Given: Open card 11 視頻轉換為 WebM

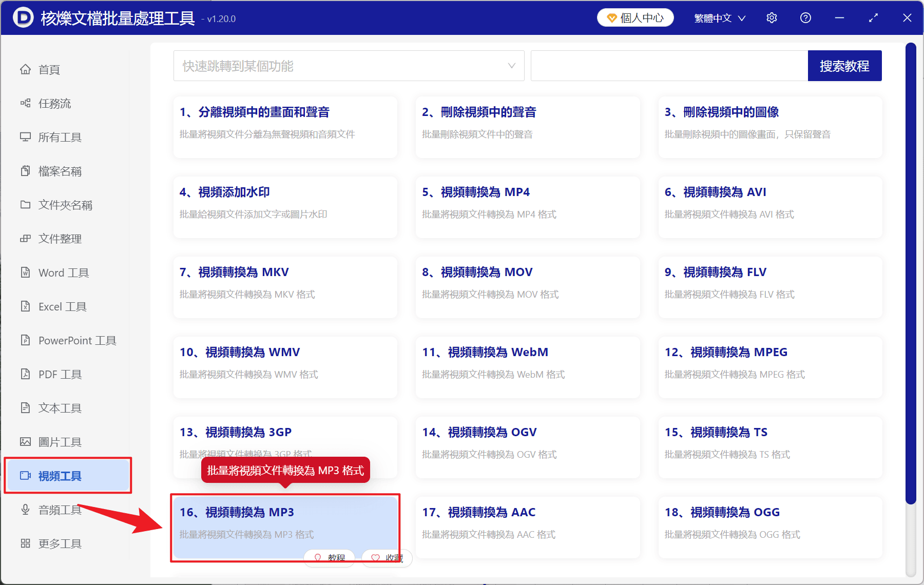Looking at the screenshot, I should pos(528,367).
